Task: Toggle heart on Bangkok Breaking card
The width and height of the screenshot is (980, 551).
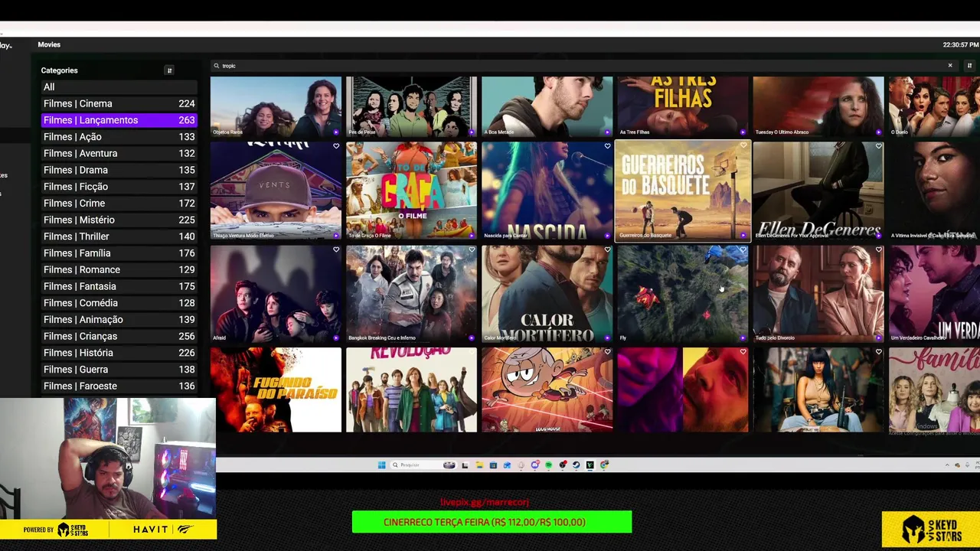Action: (472, 249)
